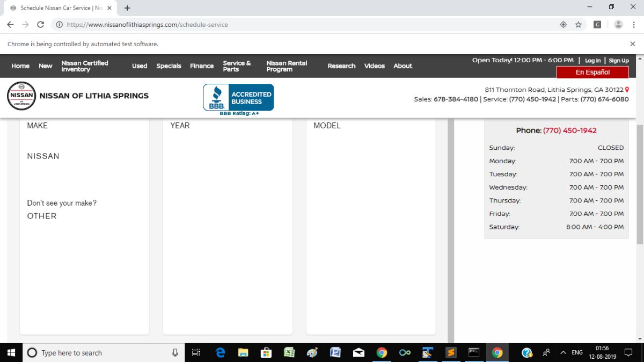
Task: Switch site to En Español
Action: (592, 72)
